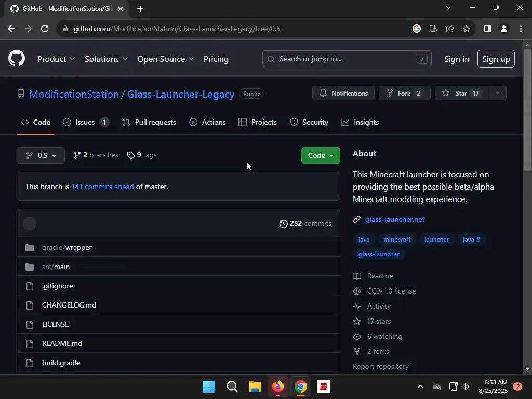The image size is (532, 399).
Task: Open Chrome profile icon
Action: [504, 29]
